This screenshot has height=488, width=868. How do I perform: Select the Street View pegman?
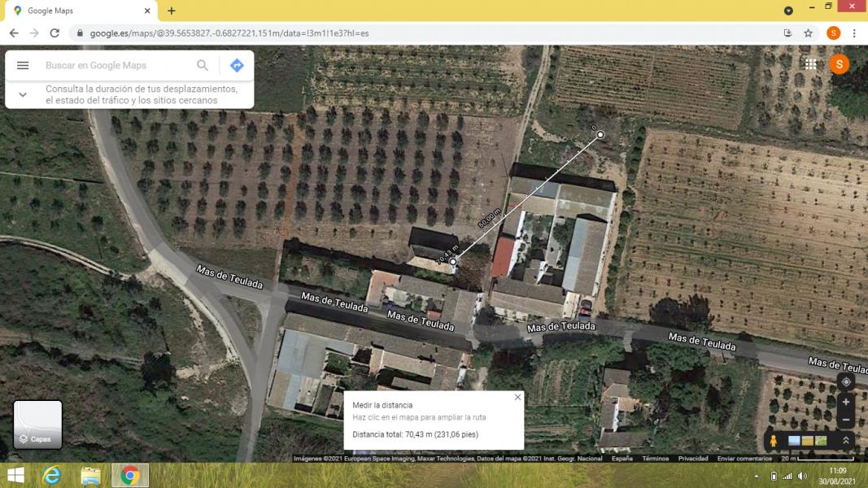[773, 441]
